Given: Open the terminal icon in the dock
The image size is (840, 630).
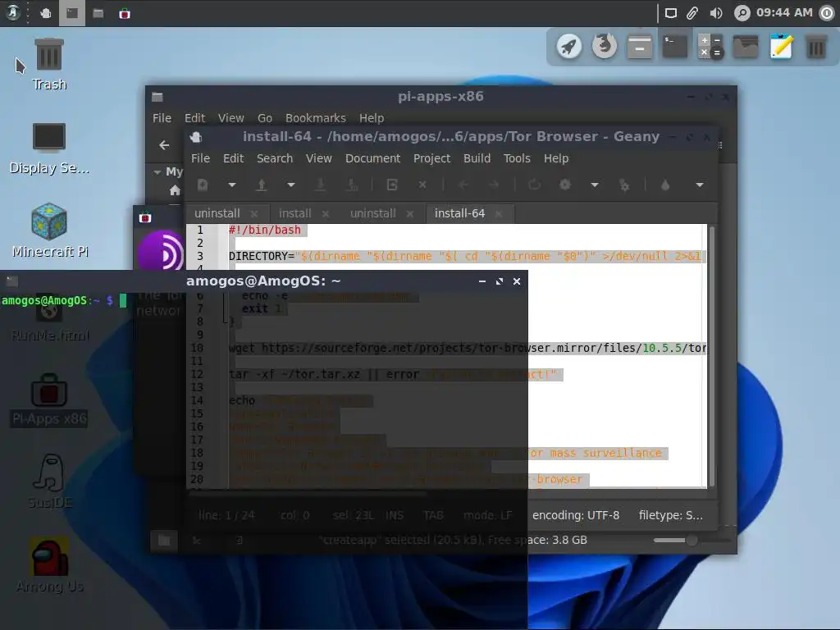Looking at the screenshot, I should 675,47.
